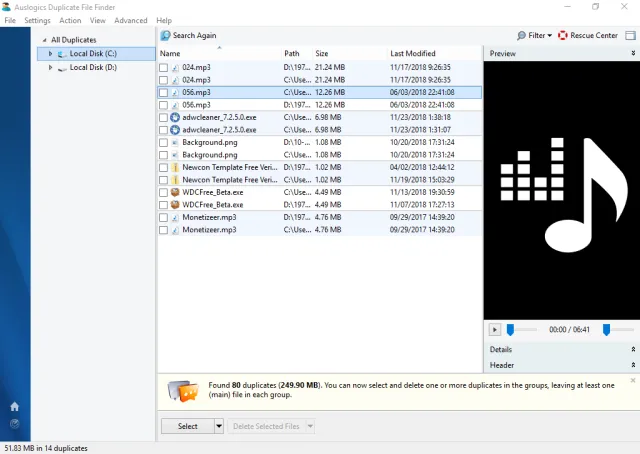The height and width of the screenshot is (454, 640).
Task: Click the first adwcleaner_7.2.5.0.exe file icon
Action: coord(175,117)
